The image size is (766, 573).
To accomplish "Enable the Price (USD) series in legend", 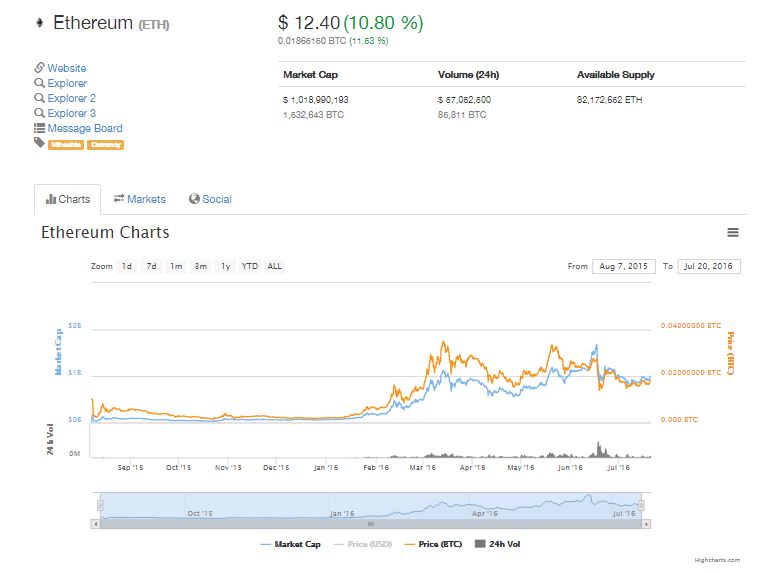I will pos(367,544).
